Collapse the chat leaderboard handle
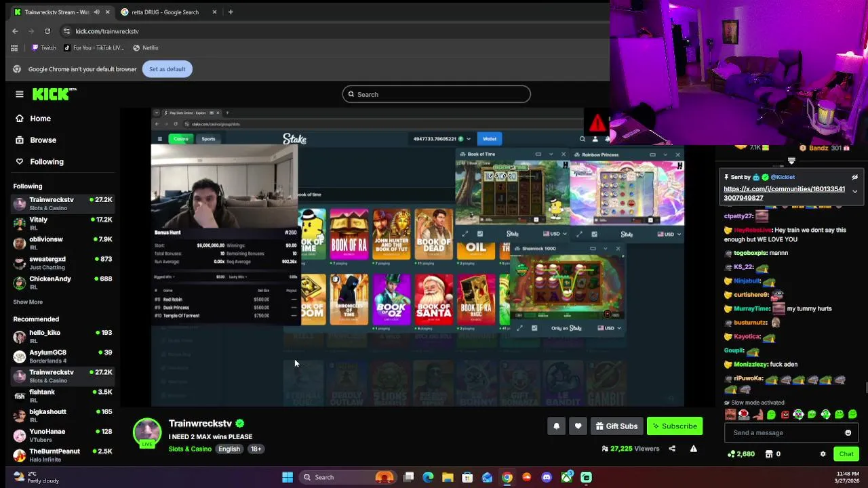The image size is (868, 488). click(x=791, y=161)
